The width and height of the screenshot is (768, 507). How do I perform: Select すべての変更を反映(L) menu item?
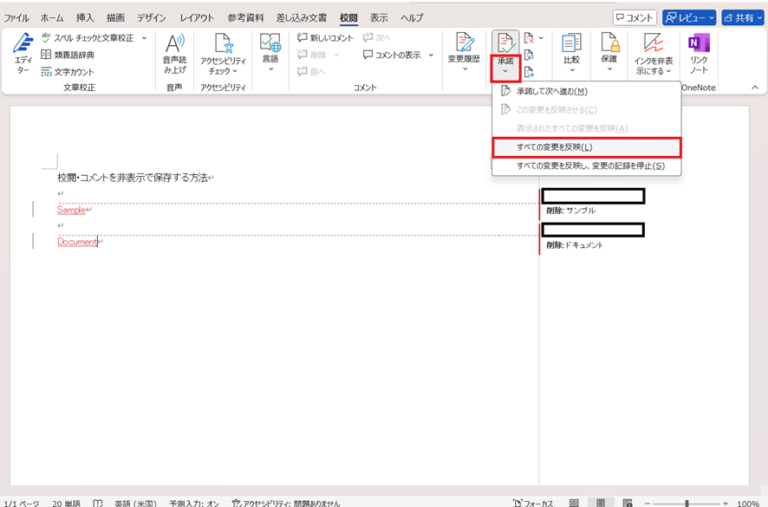click(x=586, y=147)
